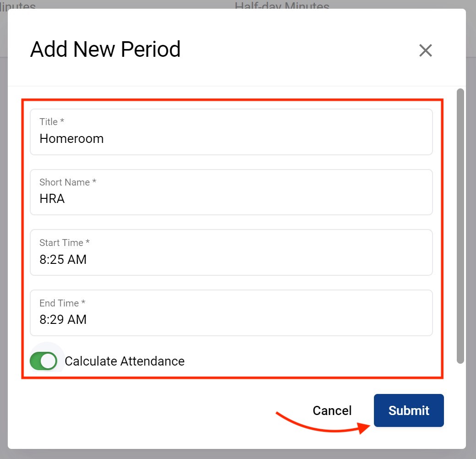The width and height of the screenshot is (476, 459).
Task: Cancel adding the new period
Action: point(332,410)
